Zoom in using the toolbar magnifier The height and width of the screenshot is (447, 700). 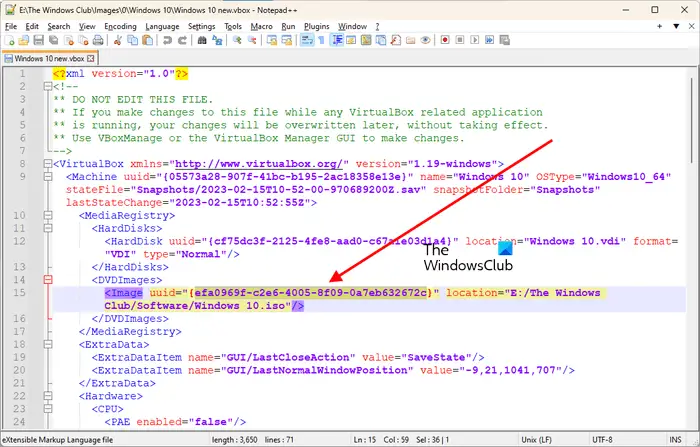(x=237, y=40)
